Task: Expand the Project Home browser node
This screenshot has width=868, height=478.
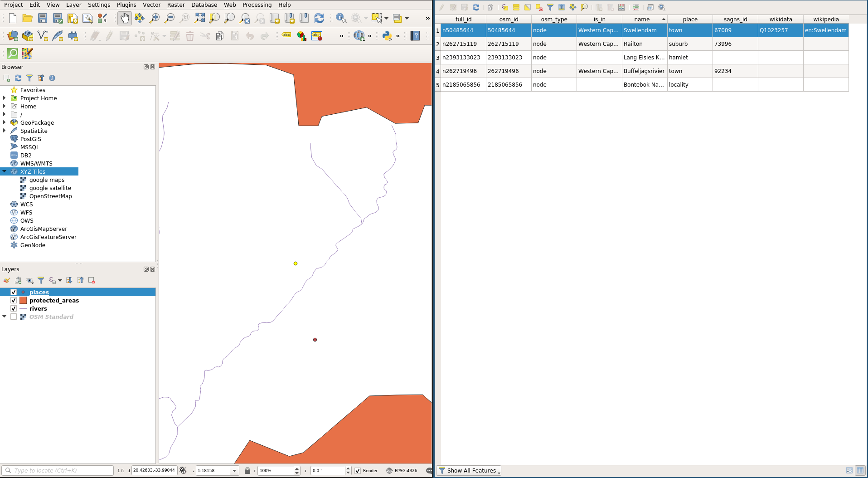Action: point(5,98)
